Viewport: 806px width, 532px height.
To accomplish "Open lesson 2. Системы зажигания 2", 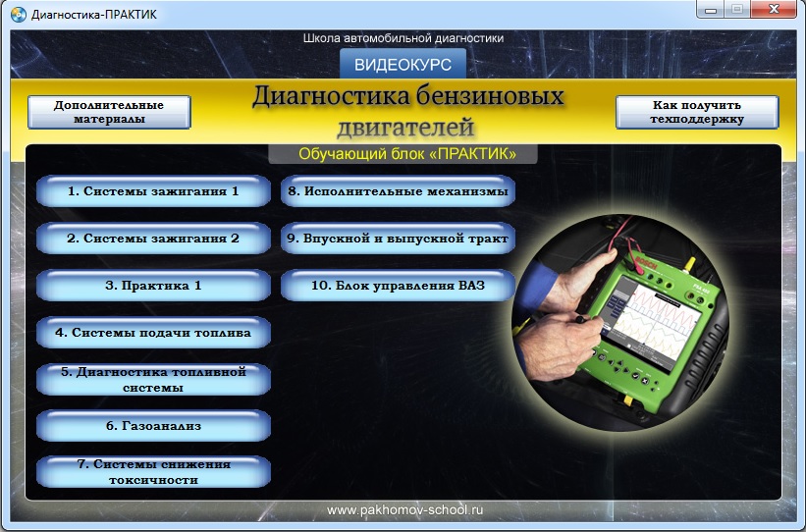I will [x=153, y=239].
